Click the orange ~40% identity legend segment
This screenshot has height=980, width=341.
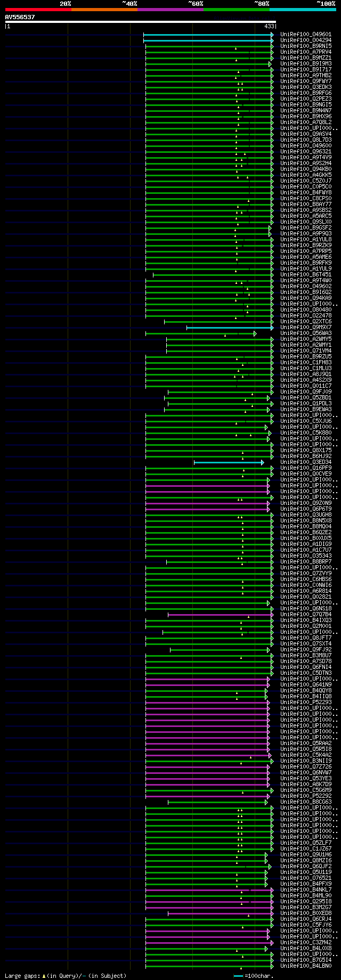(x=104, y=10)
